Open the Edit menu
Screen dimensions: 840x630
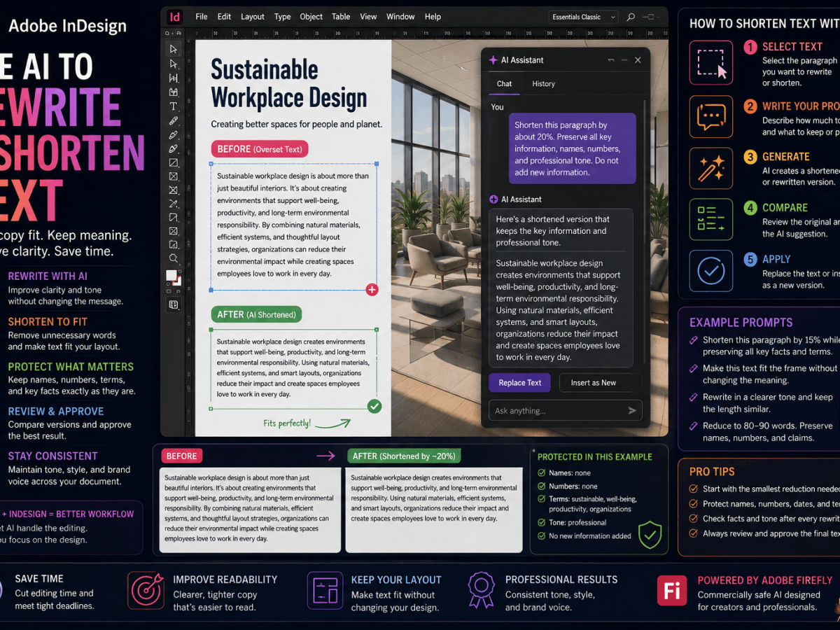pyautogui.click(x=224, y=17)
